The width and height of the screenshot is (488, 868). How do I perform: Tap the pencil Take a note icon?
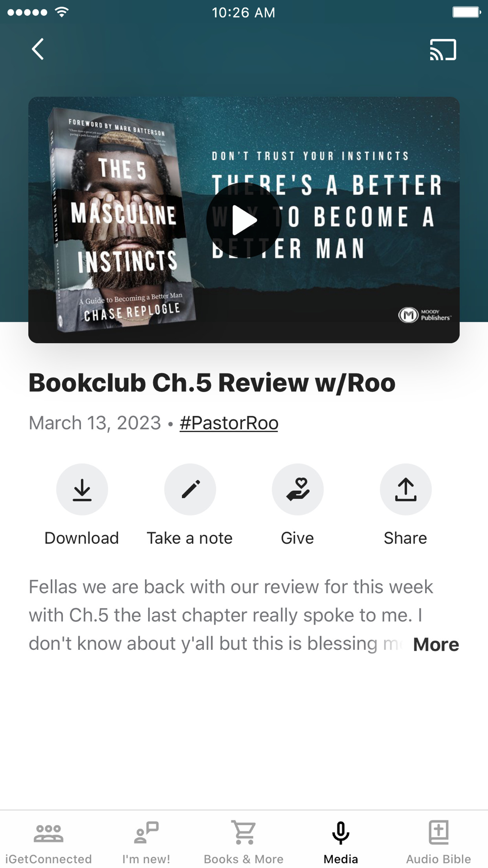tap(190, 489)
